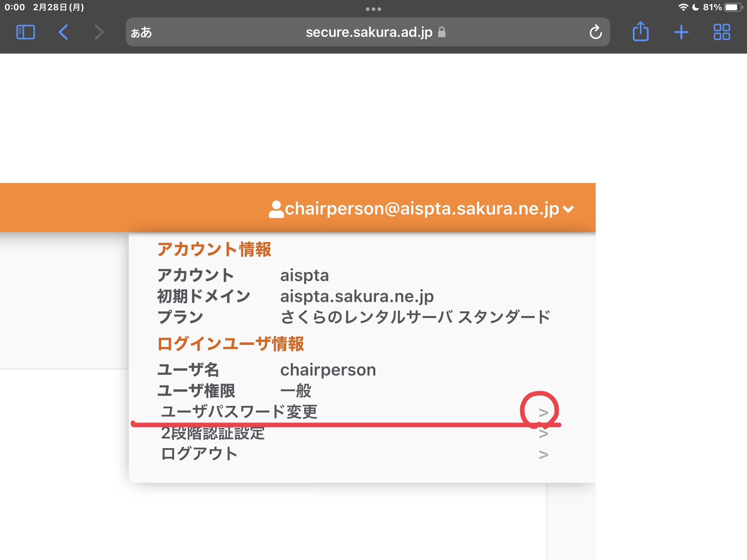Show the tab overview grid icon

point(722,32)
